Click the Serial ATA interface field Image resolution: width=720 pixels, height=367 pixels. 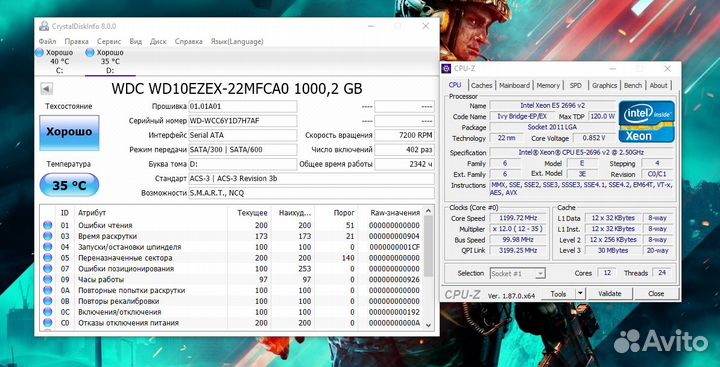click(243, 136)
